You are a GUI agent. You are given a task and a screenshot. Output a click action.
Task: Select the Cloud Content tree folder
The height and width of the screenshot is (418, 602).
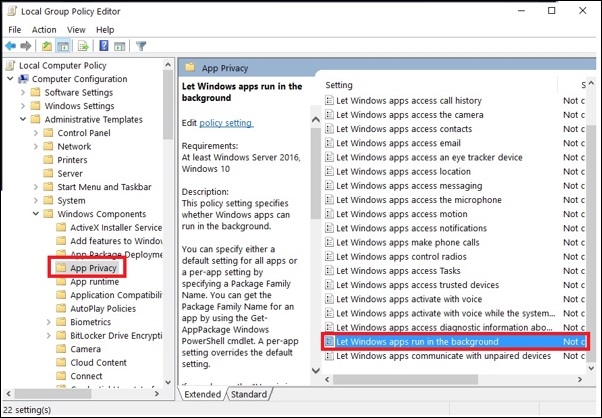tap(91, 362)
